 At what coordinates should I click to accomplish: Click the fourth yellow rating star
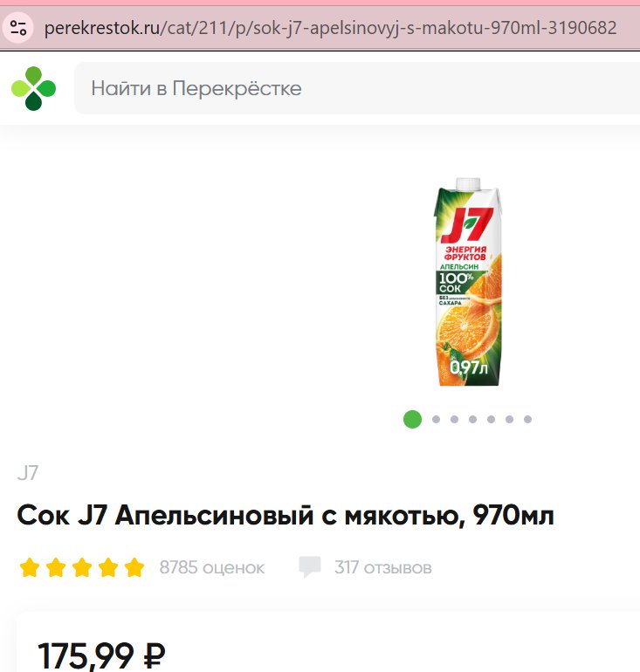click(108, 567)
